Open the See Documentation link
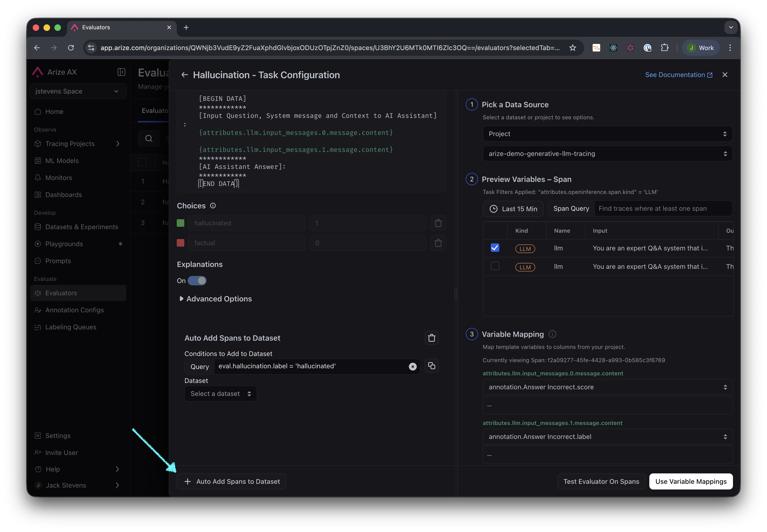The width and height of the screenshot is (767, 532). (x=678, y=75)
